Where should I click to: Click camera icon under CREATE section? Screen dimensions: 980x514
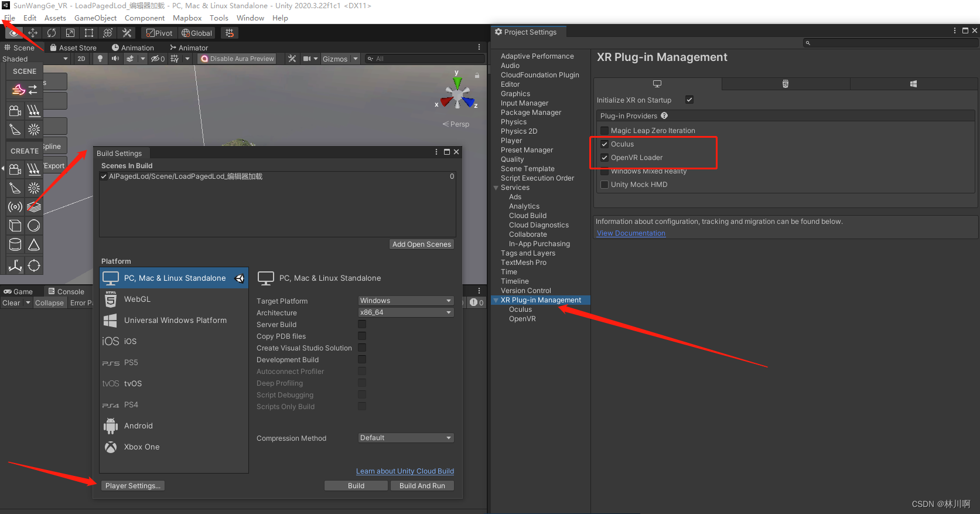[x=15, y=169]
